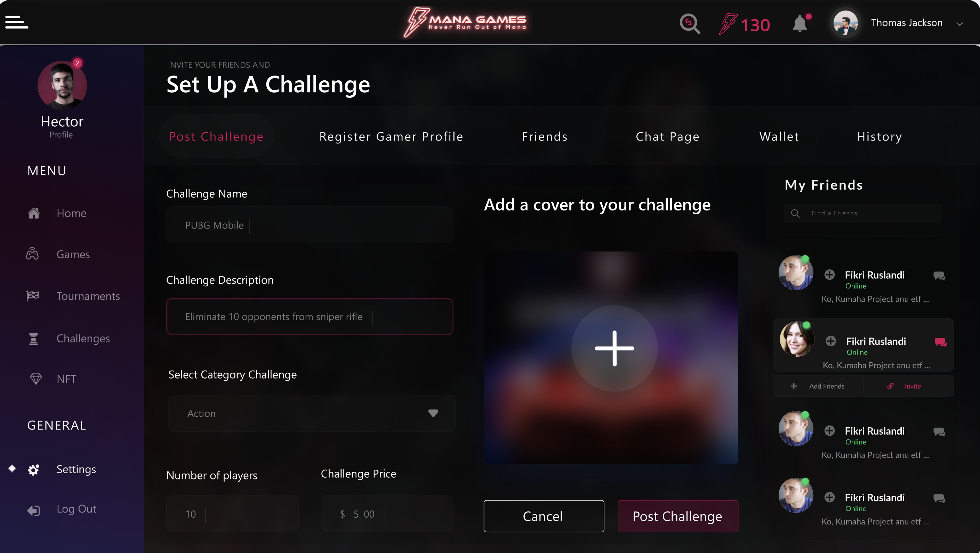Open chat with highlighted pink message icon
The width and height of the screenshot is (980, 556).
click(x=940, y=342)
